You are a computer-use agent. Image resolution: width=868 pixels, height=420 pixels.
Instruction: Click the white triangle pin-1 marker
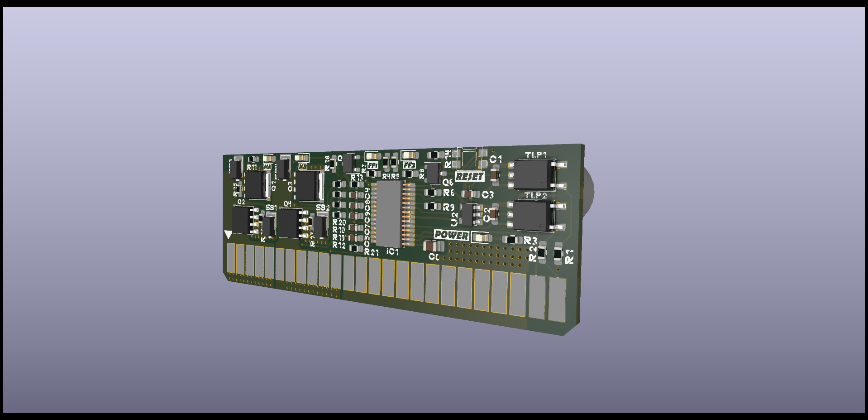point(229,234)
